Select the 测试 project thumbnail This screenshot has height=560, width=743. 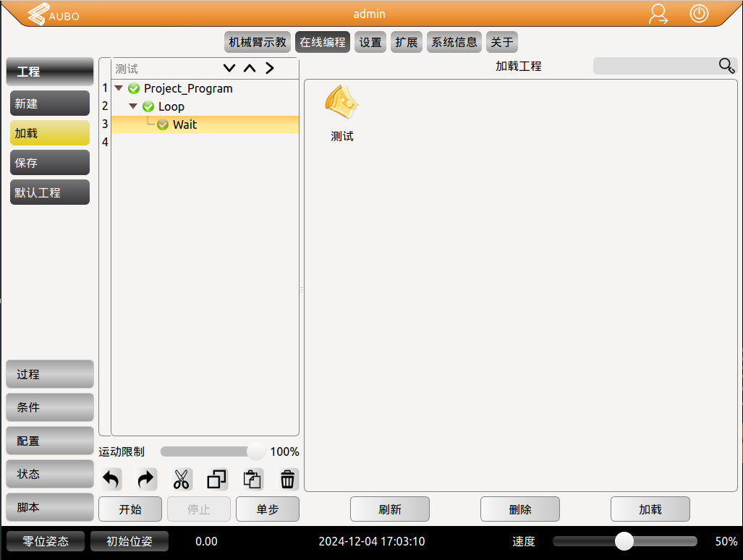click(x=341, y=109)
